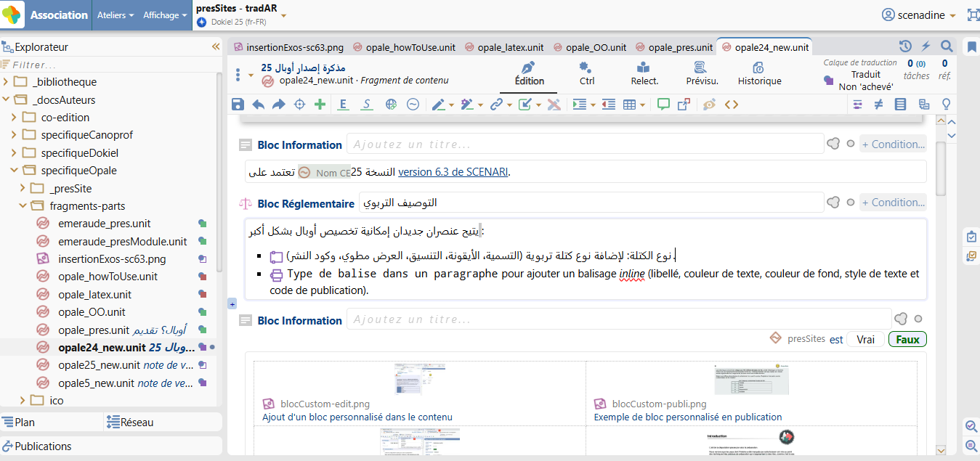
Task: Click the Undo arrow icon
Action: pos(258,105)
